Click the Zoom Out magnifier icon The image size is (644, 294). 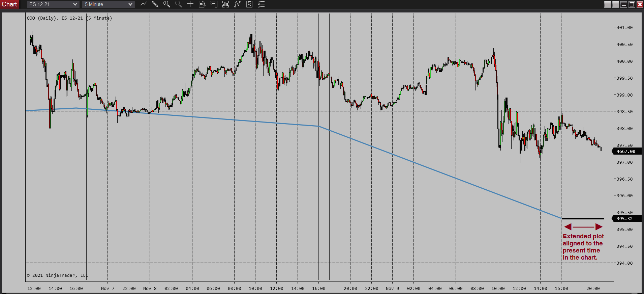[179, 4]
